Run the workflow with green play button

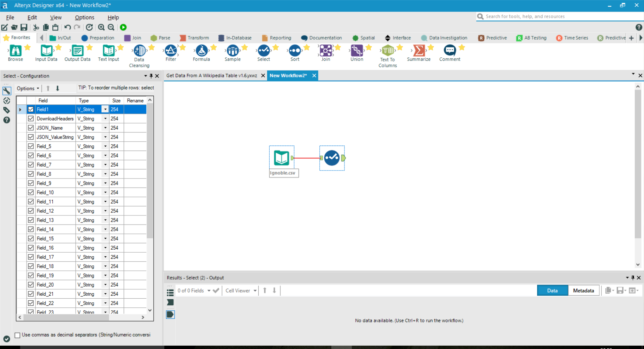click(123, 28)
